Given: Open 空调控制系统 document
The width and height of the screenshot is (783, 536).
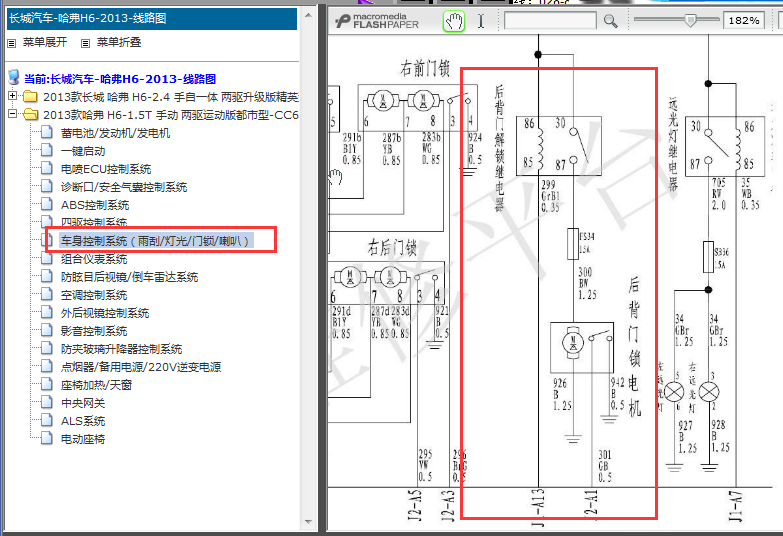Looking at the screenshot, I should pos(94,295).
